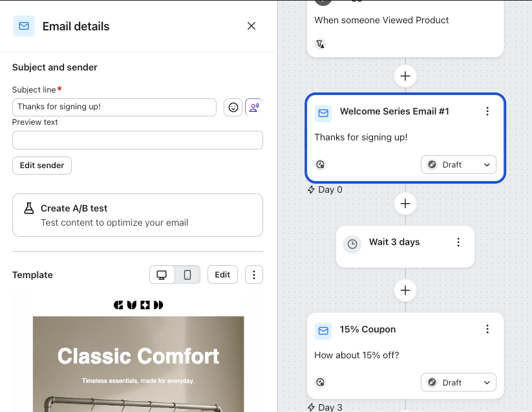This screenshot has width=532, height=412.
Task: Open template more options menu
Action: (254, 274)
